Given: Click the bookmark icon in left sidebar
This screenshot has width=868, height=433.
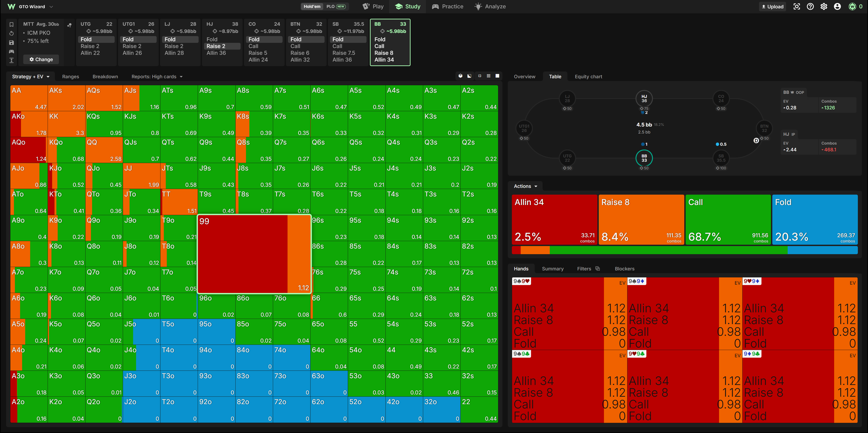Looking at the screenshot, I should [12, 24].
